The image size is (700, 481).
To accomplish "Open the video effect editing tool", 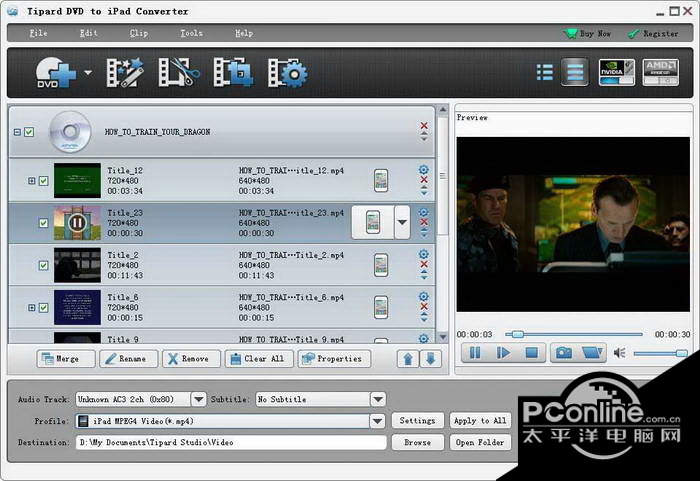I will 126,72.
